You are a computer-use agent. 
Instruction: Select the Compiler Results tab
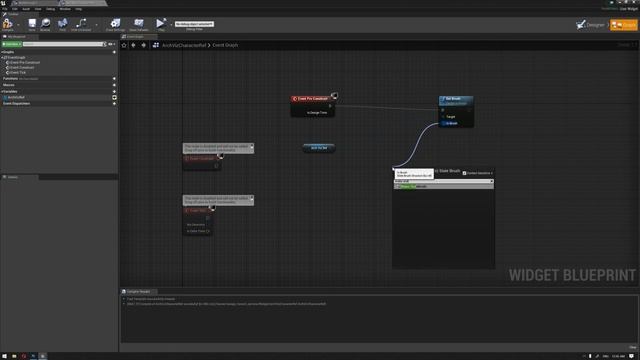pos(138,291)
